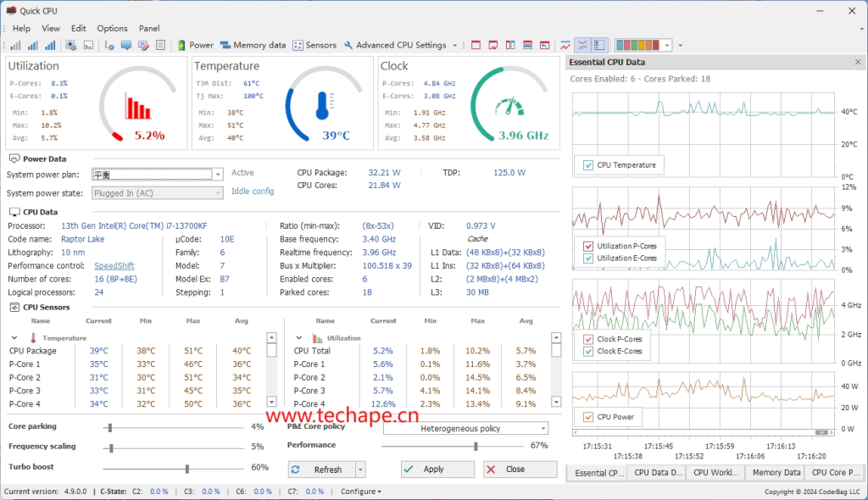Image resolution: width=868 pixels, height=500 pixels.
Task: Click the fullest signal bars toolbar icon
Action: (50, 46)
